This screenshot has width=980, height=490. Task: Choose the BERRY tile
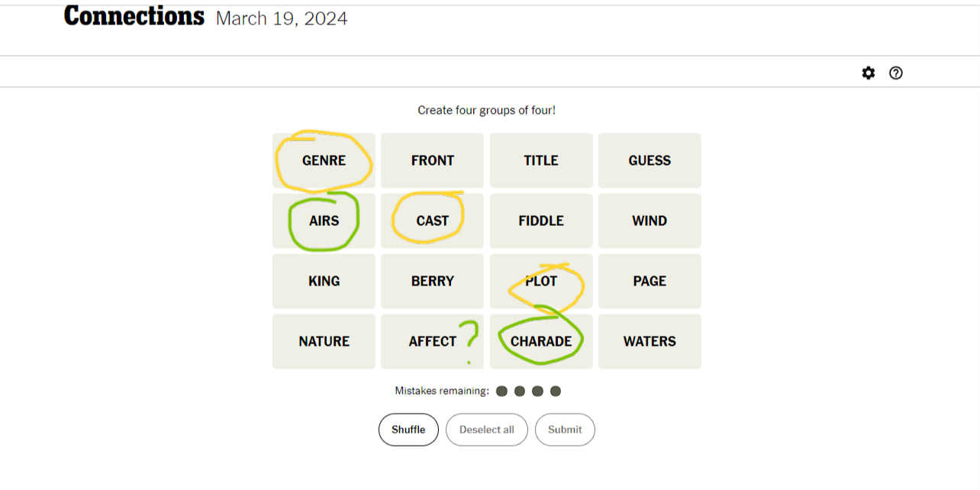(x=433, y=281)
